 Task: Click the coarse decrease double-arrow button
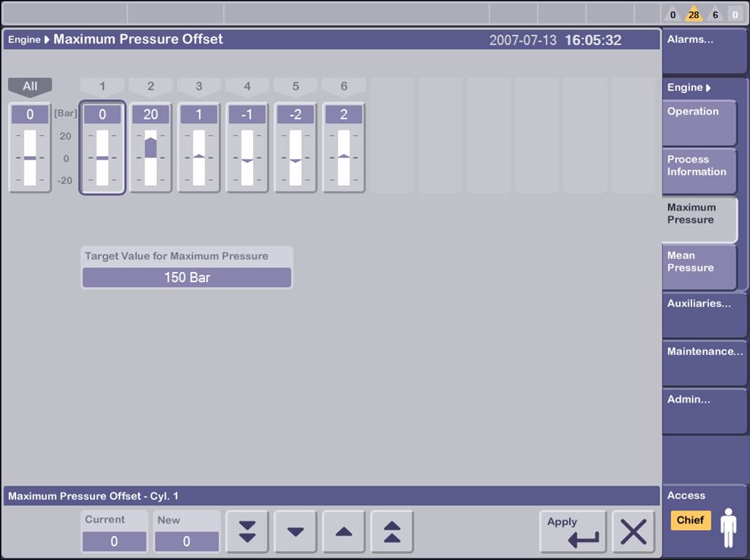click(x=247, y=532)
